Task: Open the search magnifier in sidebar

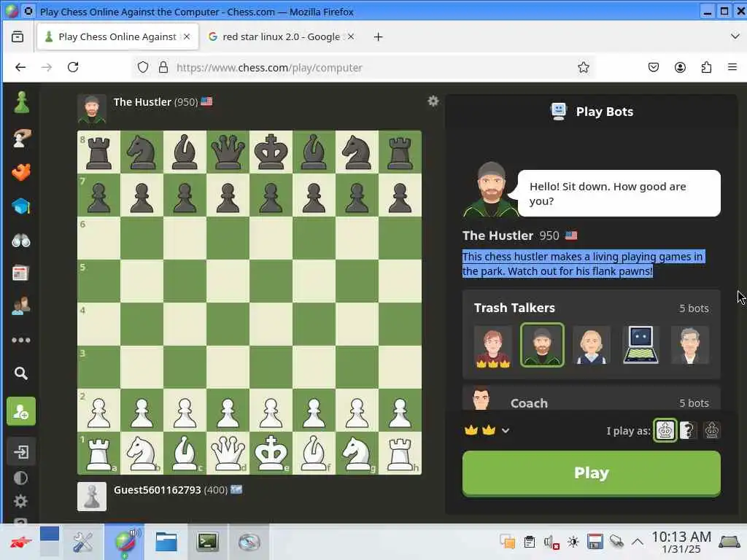Action: click(21, 373)
